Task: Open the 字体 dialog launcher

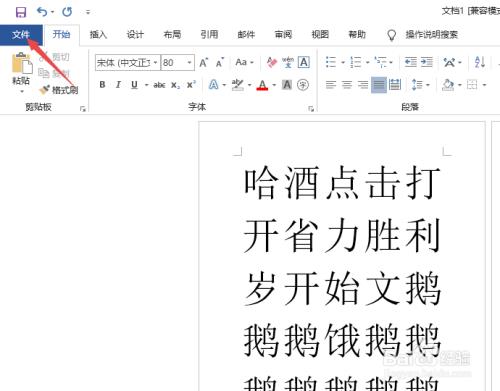Action: [311, 109]
